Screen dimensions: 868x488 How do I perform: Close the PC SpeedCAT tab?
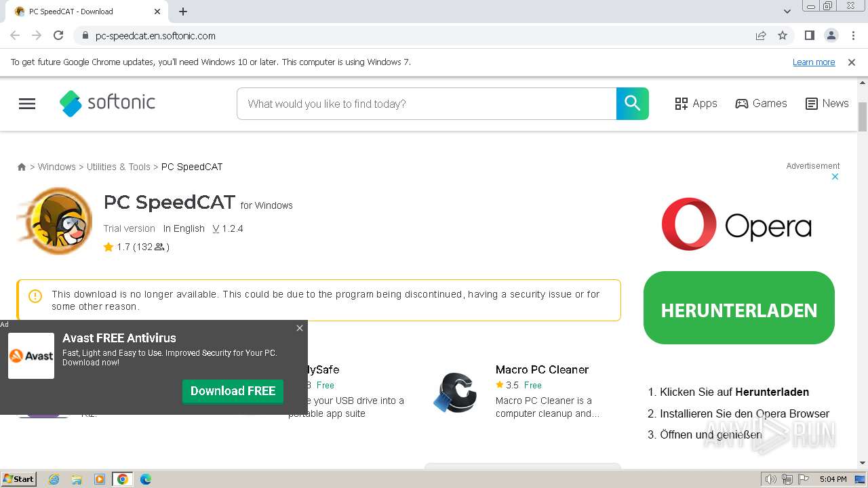tap(157, 12)
